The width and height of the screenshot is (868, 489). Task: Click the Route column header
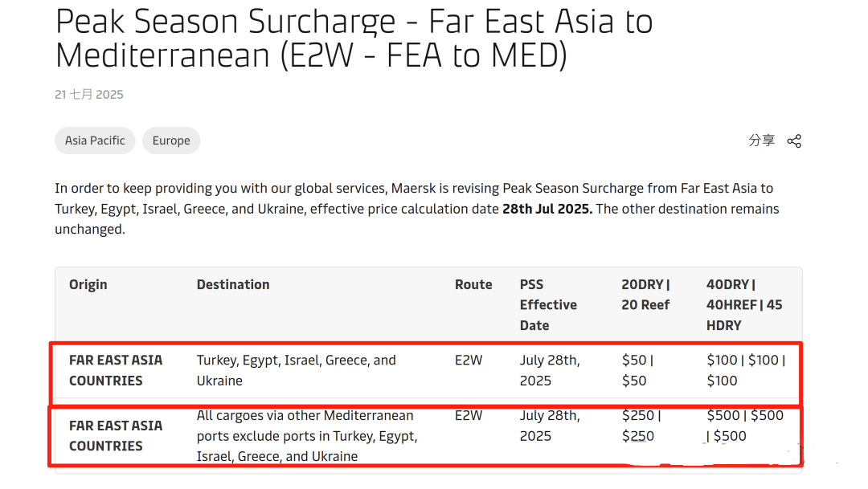[473, 284]
